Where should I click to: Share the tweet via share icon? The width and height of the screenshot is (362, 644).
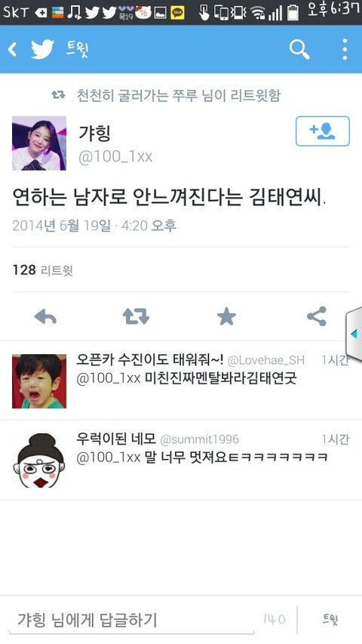tap(317, 316)
